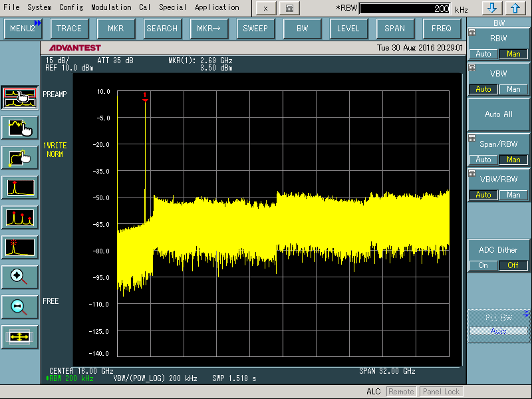Click the MKR→ button
The height and width of the screenshot is (399, 532).
[x=209, y=29]
